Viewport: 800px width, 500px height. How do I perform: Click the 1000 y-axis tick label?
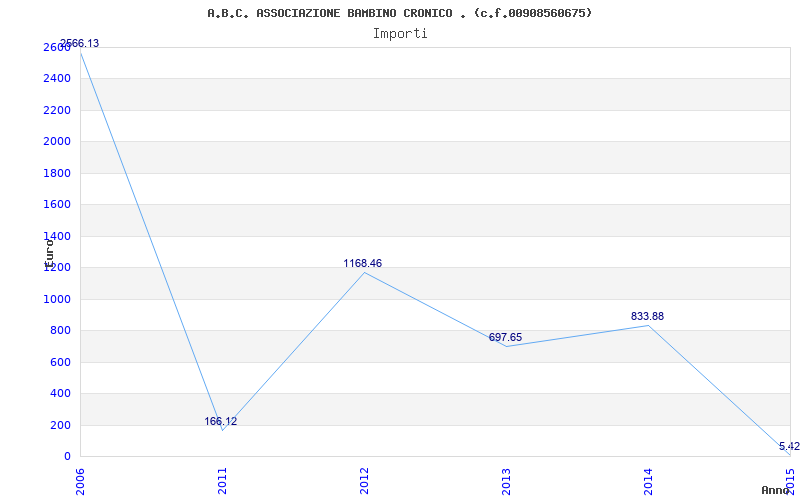[55, 299]
